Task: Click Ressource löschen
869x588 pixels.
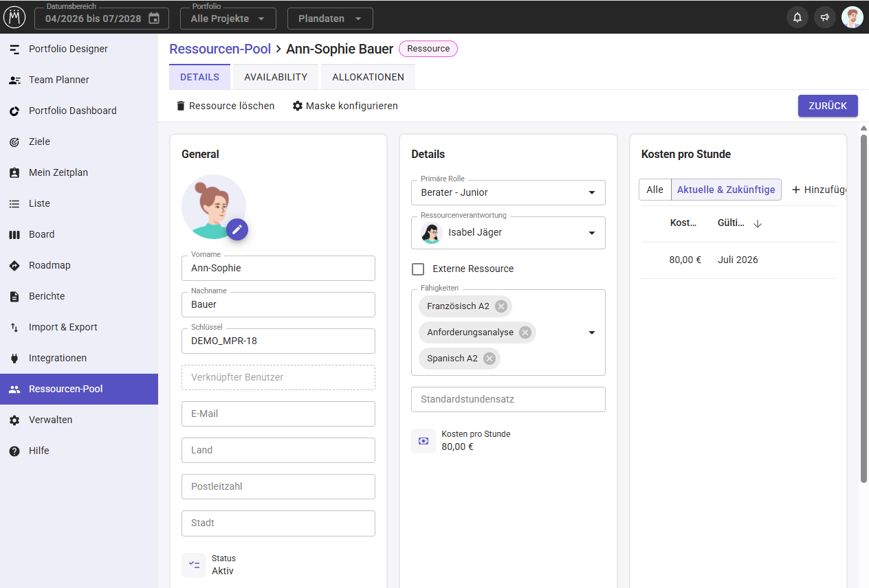Action: 225,106
